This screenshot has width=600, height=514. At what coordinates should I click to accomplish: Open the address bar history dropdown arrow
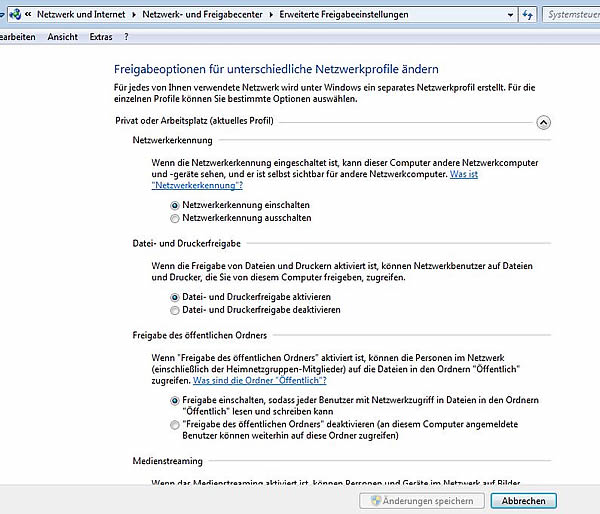tap(510, 15)
